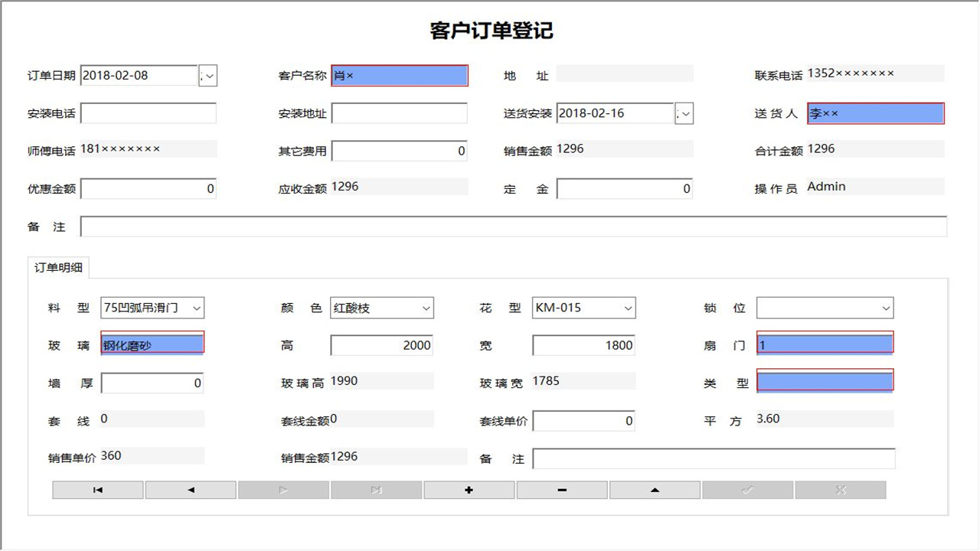Select the 客户名称 field showing 肖×
980x551 pixels.
[x=400, y=75]
